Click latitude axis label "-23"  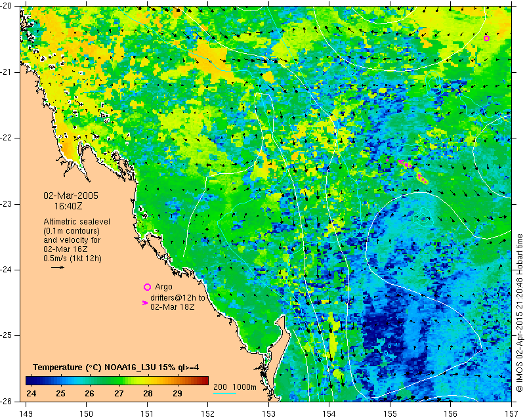pyautogui.click(x=7, y=204)
